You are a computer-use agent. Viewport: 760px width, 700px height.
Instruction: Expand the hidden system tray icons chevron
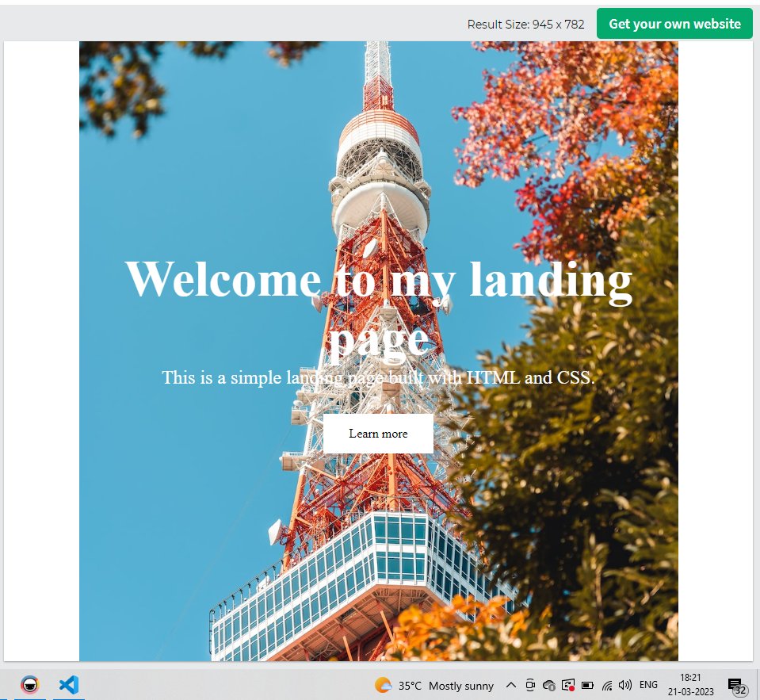click(511, 685)
